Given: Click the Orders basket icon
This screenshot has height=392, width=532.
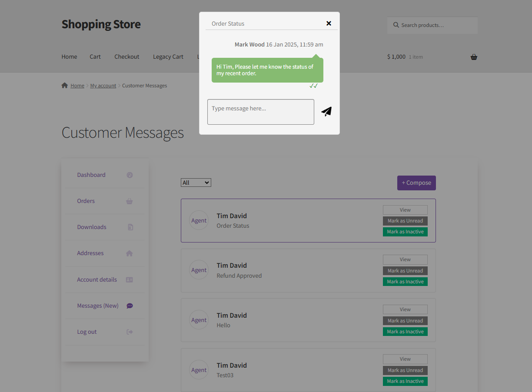Looking at the screenshot, I should click(x=130, y=201).
